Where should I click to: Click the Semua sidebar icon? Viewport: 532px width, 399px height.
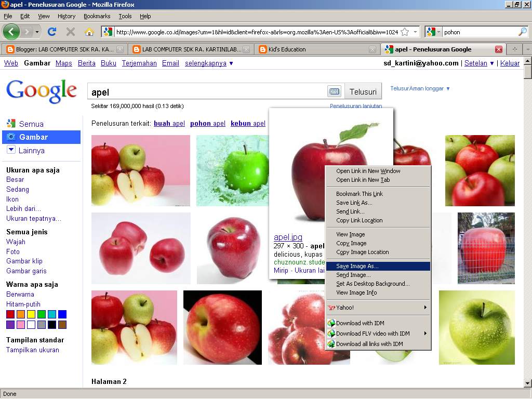coord(11,124)
